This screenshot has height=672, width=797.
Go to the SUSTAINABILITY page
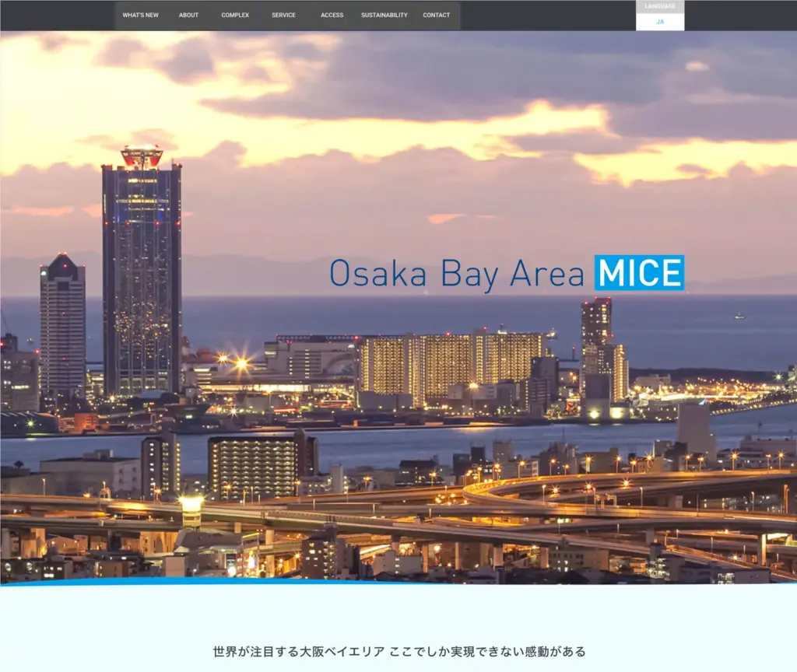click(x=383, y=14)
